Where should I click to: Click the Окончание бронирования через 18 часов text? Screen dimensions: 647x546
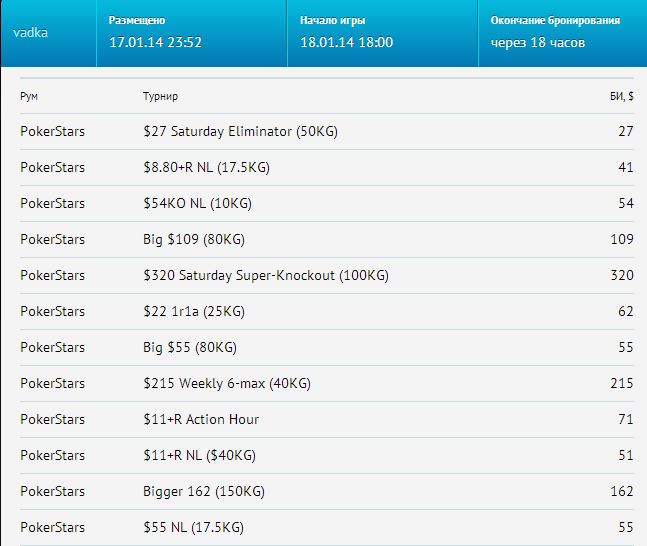tap(538, 42)
